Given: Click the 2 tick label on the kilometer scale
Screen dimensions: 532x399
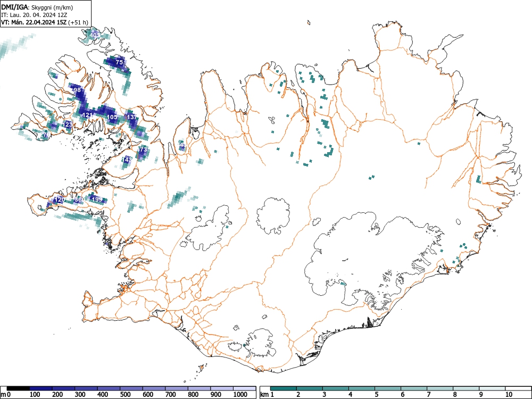Looking at the screenshot, I should point(298,395).
